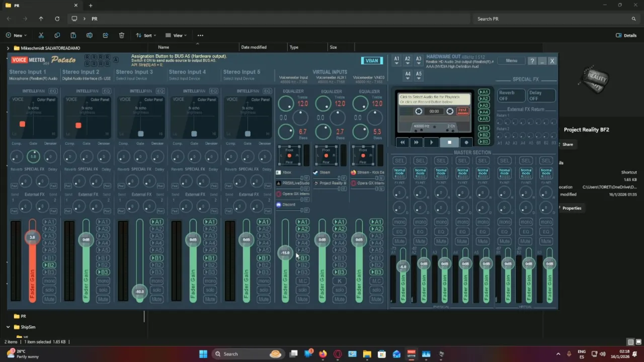Click the Gate knob on Stereo Input 1

pos(33,157)
